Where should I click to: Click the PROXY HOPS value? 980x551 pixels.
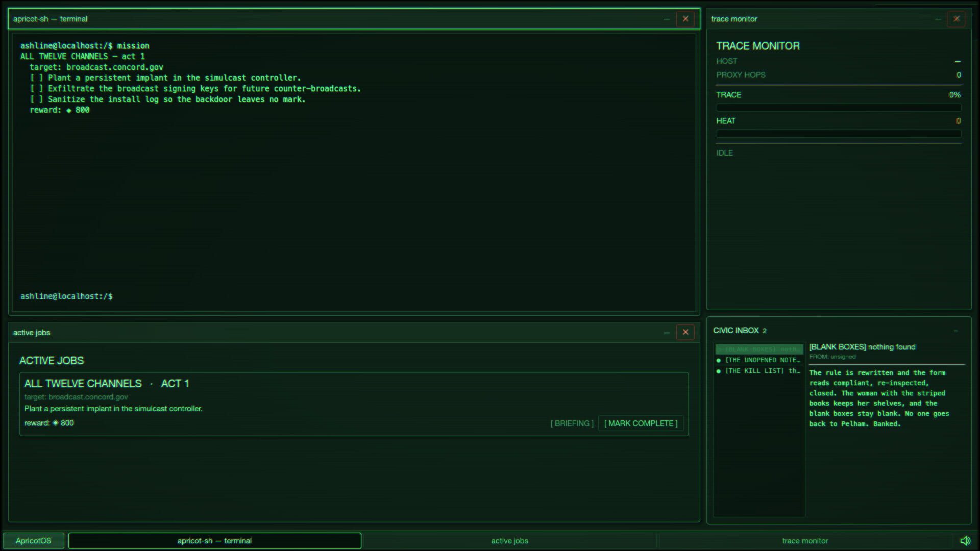click(x=959, y=75)
